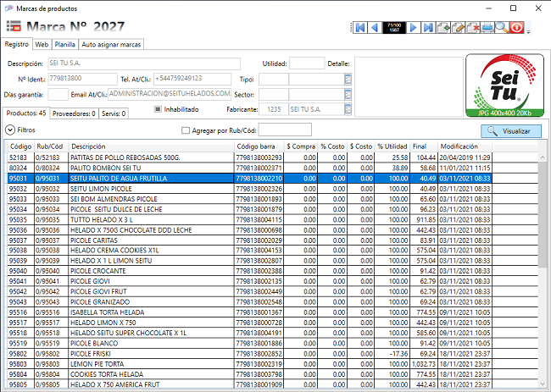Open the Fabricante lookup list button
551x392 pixels.
tap(348, 109)
